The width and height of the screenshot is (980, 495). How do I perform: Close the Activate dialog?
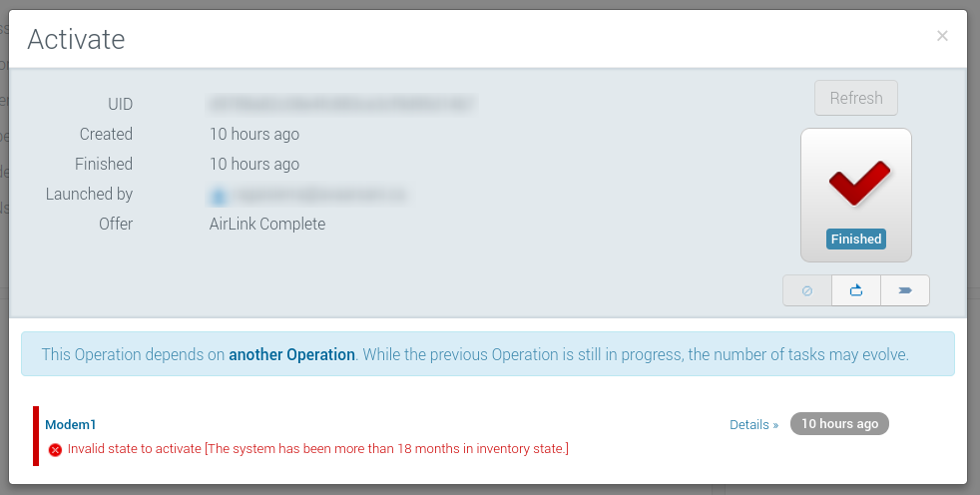coord(942,36)
